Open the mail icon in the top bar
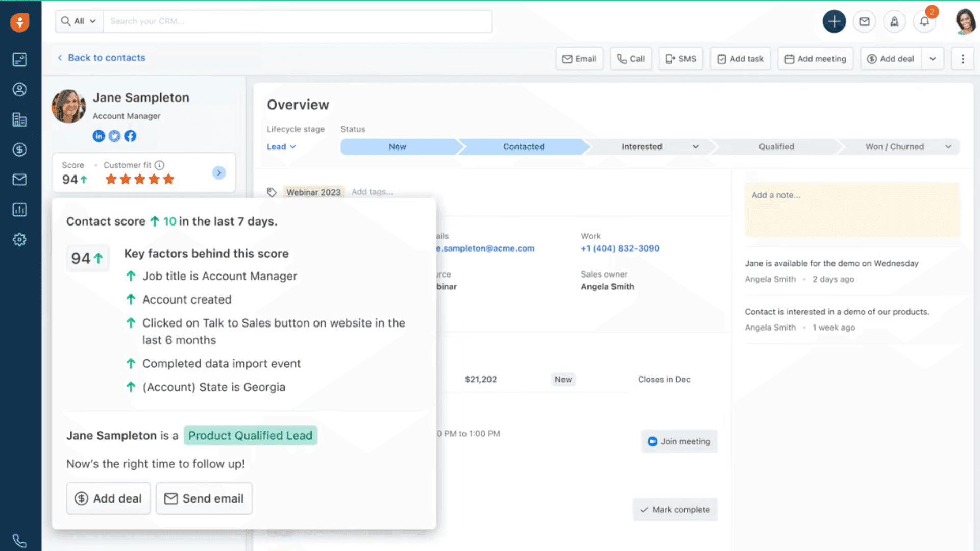The image size is (980, 551). point(864,21)
